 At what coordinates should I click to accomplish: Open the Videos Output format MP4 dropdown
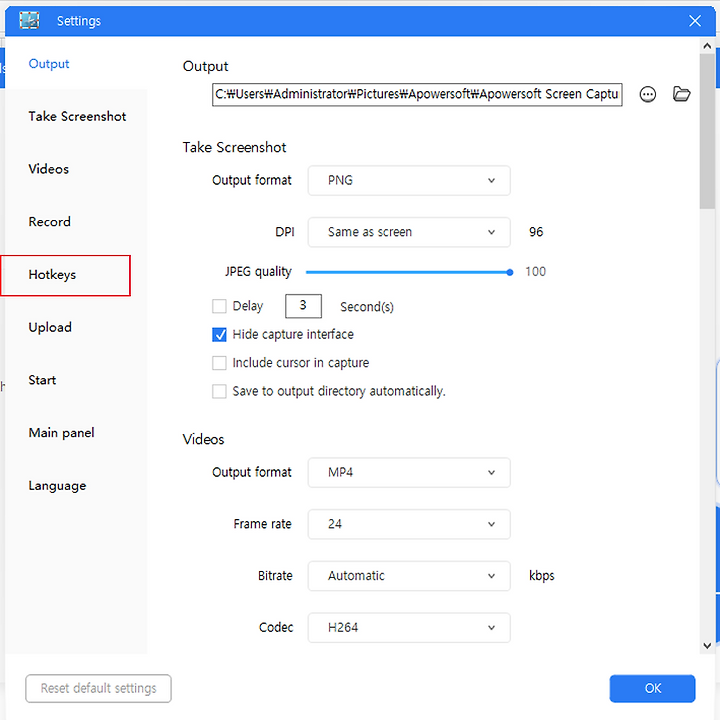(x=409, y=472)
